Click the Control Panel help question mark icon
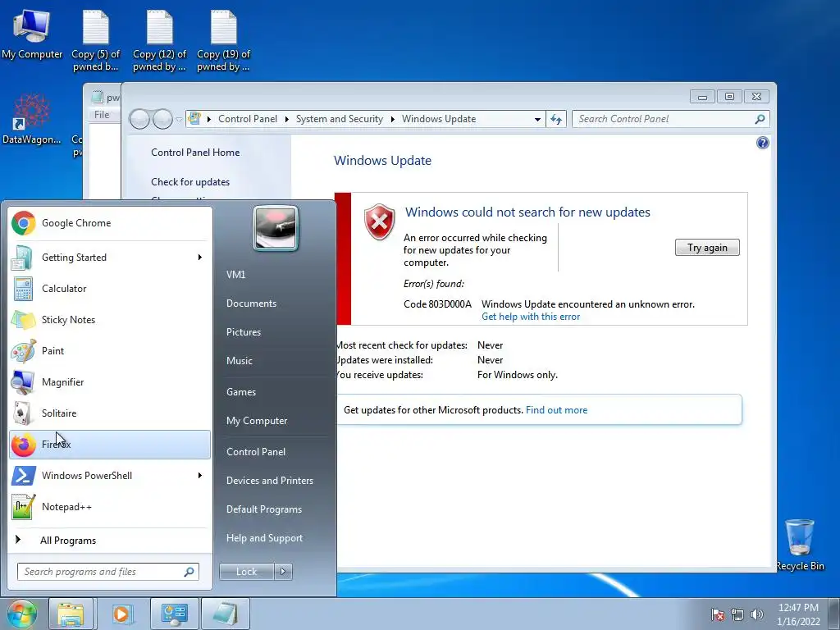This screenshot has width=840, height=630. pos(762,143)
